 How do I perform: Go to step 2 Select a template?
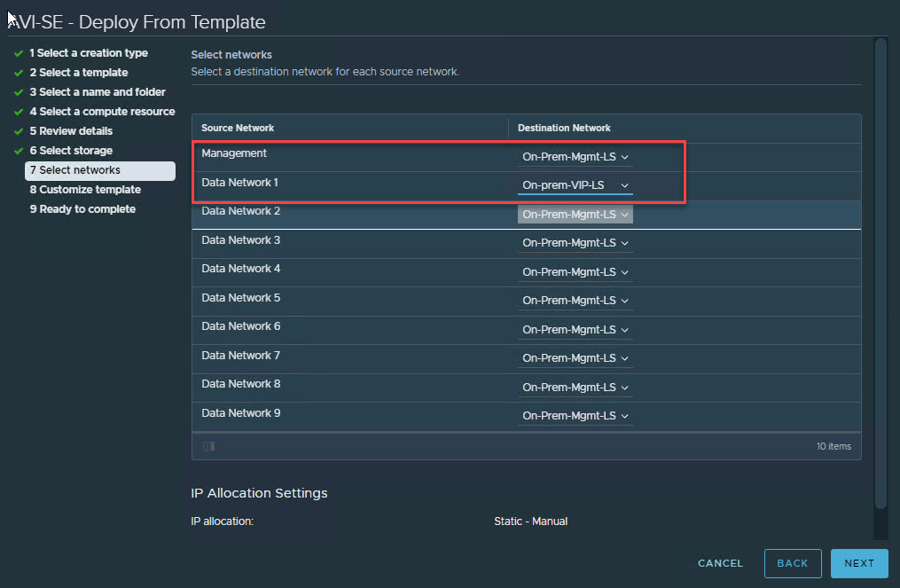pos(78,73)
